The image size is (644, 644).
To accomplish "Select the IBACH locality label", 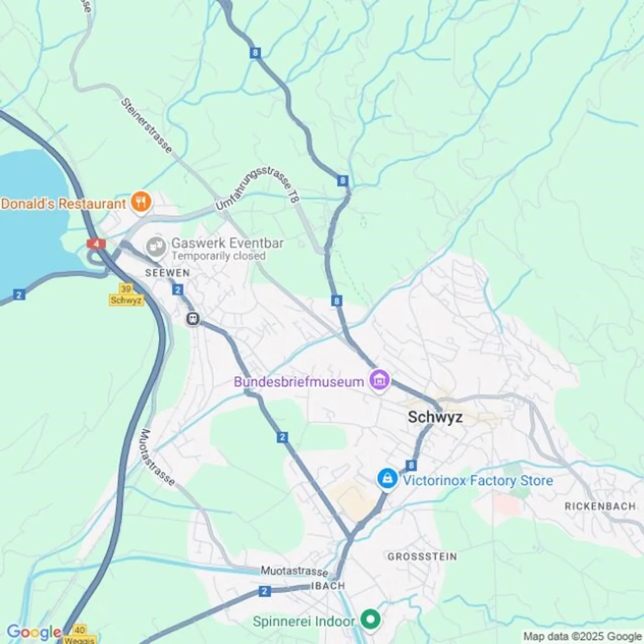I will point(328,586).
